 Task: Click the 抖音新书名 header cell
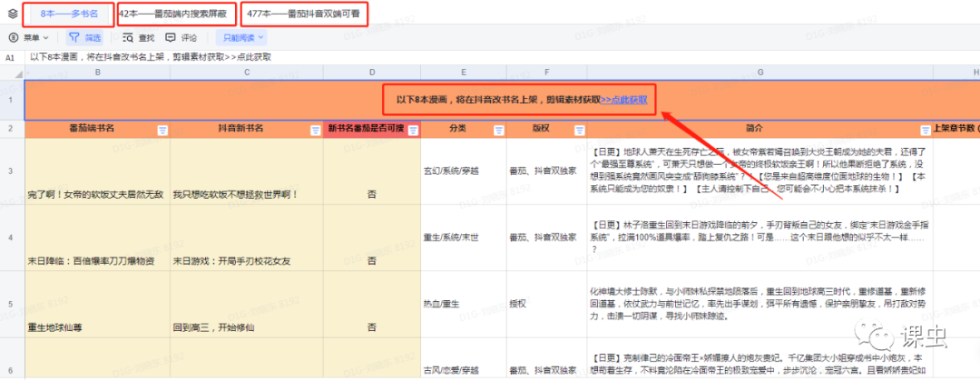click(247, 130)
